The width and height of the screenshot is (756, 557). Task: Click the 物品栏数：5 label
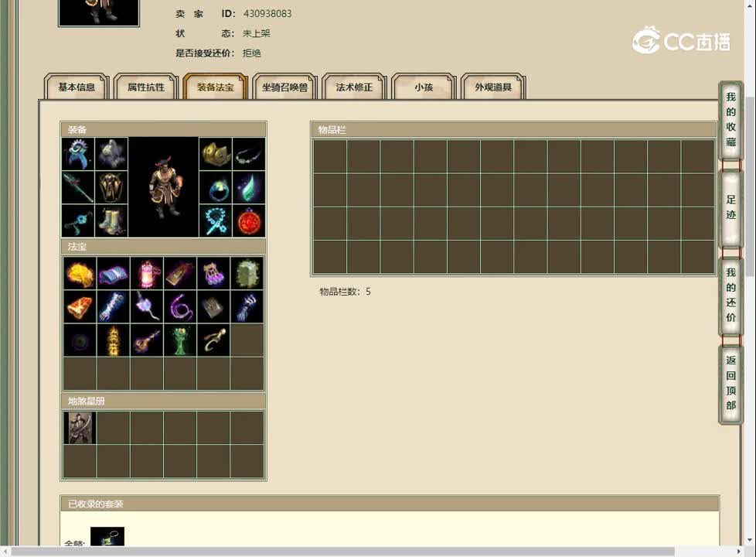[x=345, y=292]
